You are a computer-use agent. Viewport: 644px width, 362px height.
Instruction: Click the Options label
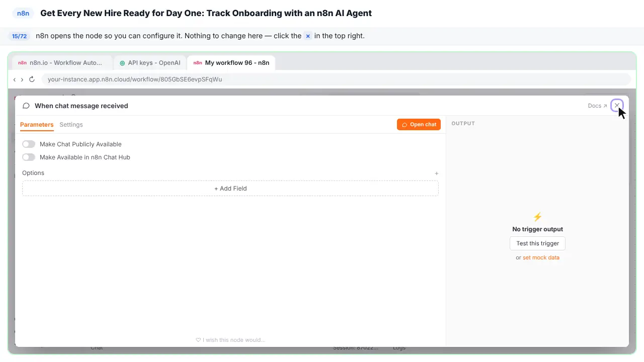(33, 173)
